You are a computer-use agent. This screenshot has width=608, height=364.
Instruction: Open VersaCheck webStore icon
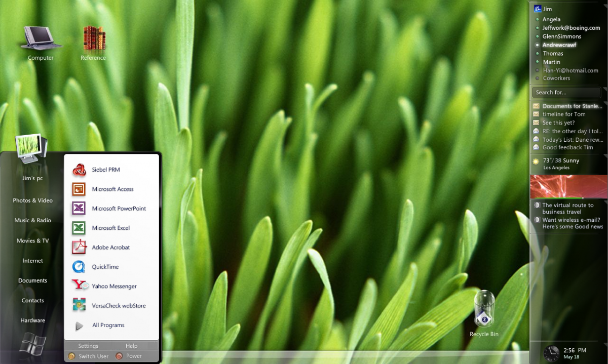(79, 305)
